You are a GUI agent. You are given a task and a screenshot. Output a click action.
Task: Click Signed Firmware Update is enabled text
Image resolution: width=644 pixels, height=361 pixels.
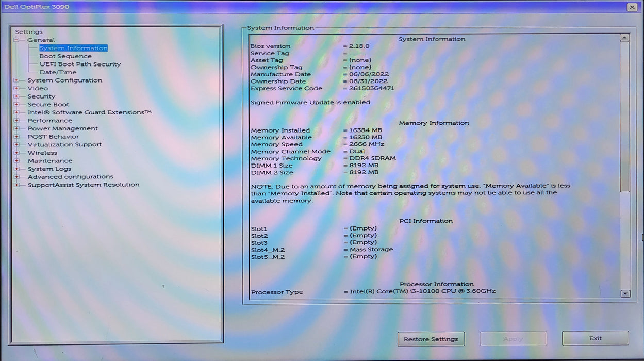pos(310,103)
